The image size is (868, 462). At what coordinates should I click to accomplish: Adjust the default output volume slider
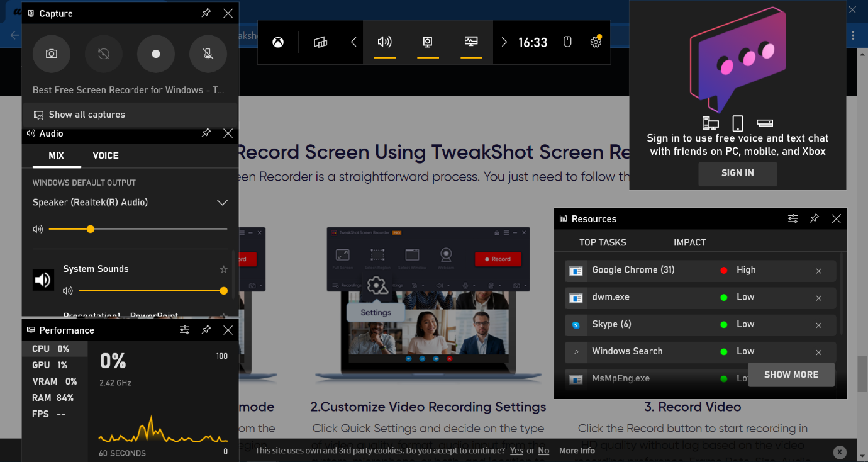click(138, 229)
